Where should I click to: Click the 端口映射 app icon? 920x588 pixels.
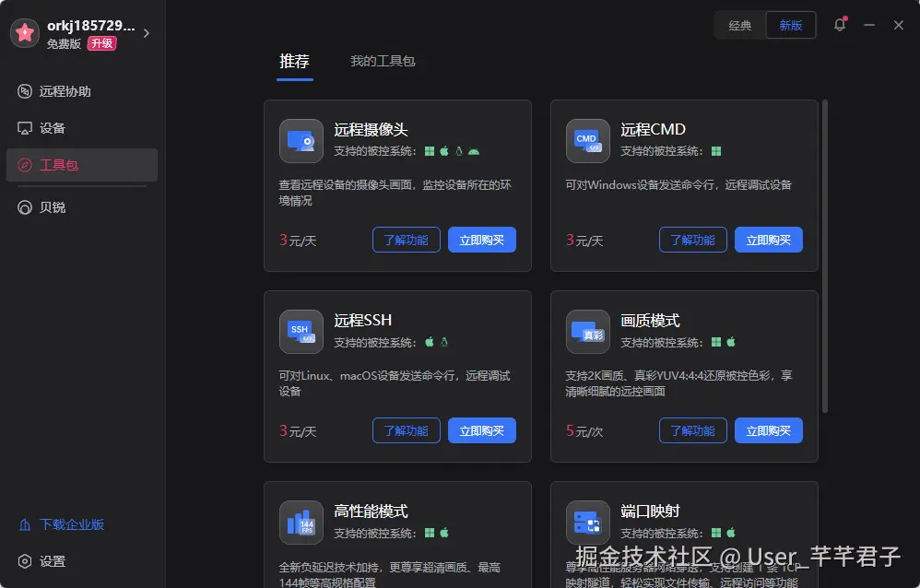[x=588, y=523]
